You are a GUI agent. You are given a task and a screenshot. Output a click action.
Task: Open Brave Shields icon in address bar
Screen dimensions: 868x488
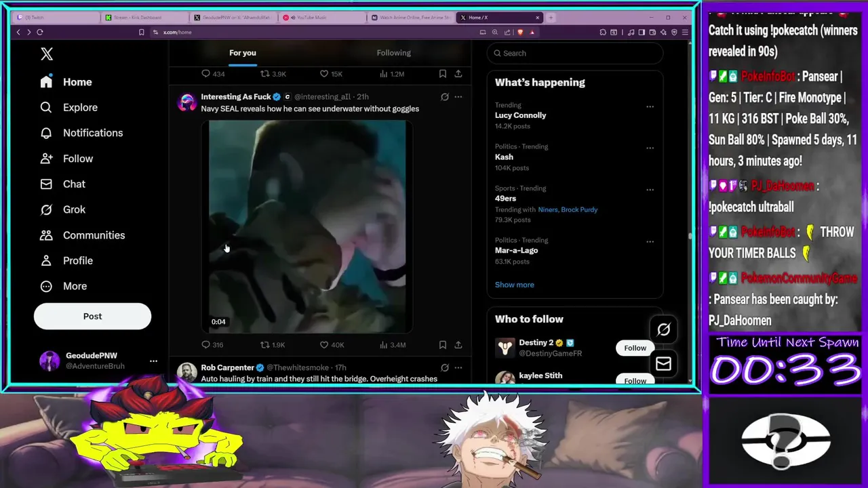click(520, 32)
